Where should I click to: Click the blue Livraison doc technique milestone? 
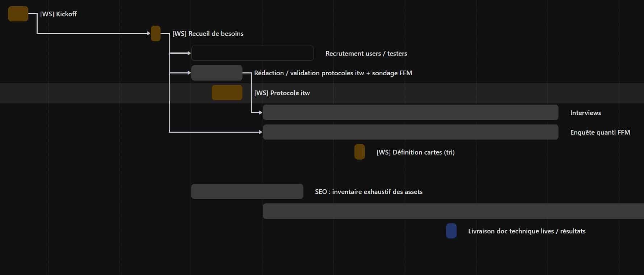point(451,231)
